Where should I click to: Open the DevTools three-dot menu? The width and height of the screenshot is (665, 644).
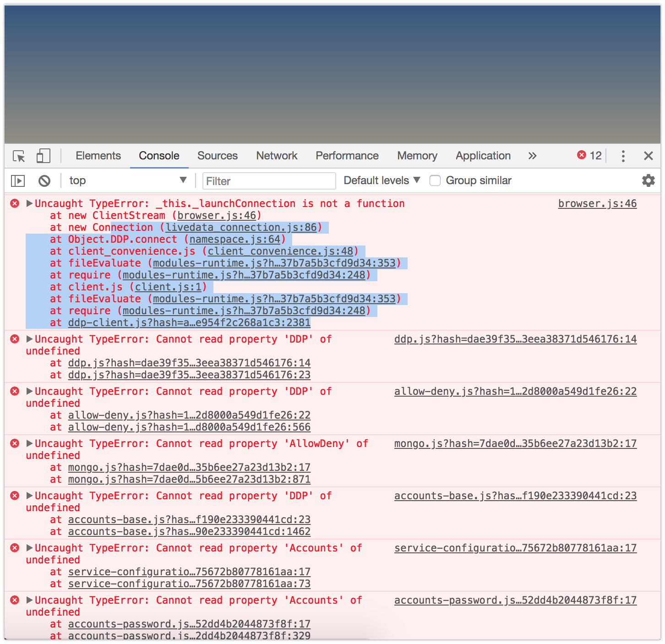pyautogui.click(x=623, y=156)
